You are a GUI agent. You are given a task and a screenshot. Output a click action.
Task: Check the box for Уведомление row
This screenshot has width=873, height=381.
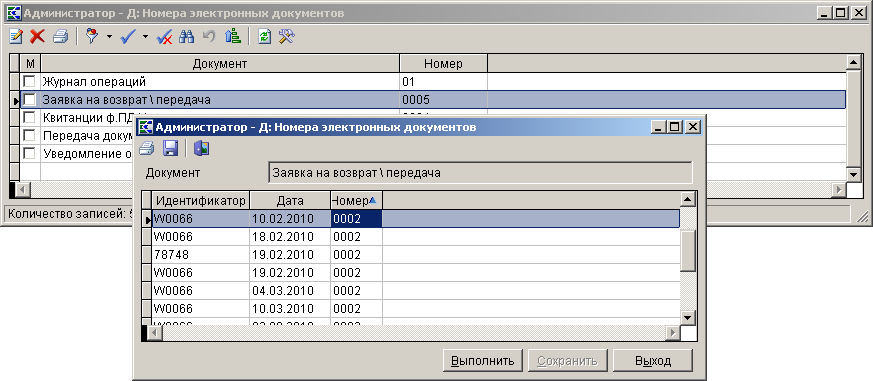29,153
